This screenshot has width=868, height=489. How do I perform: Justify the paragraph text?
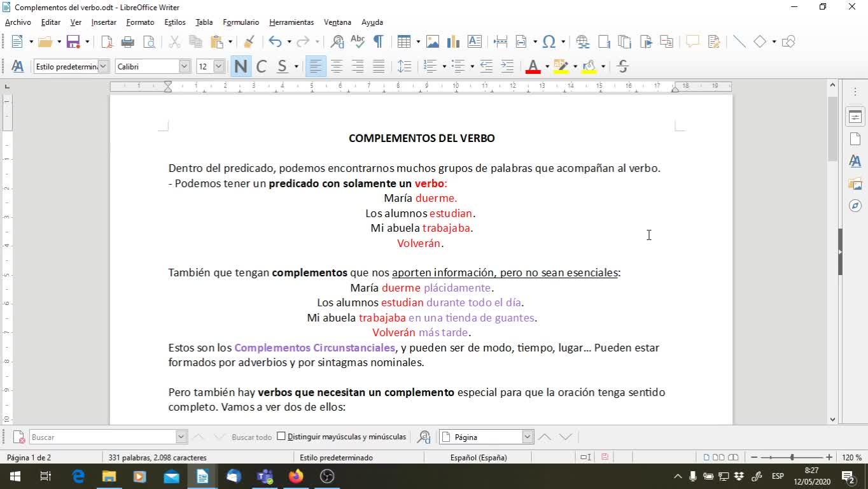click(x=379, y=66)
